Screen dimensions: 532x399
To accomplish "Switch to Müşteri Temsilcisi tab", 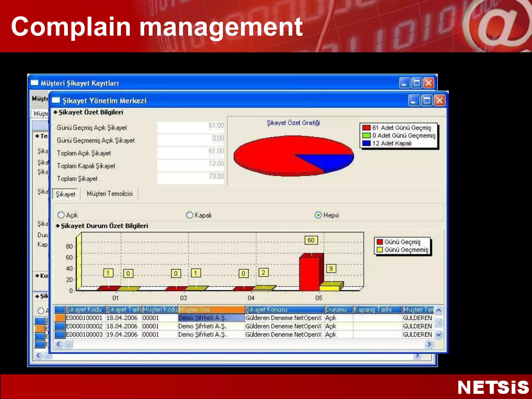I will pyautogui.click(x=110, y=194).
